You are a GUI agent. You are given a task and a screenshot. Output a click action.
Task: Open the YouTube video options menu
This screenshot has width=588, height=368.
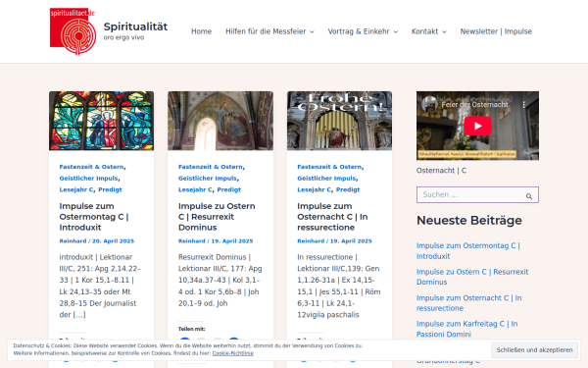click(524, 105)
